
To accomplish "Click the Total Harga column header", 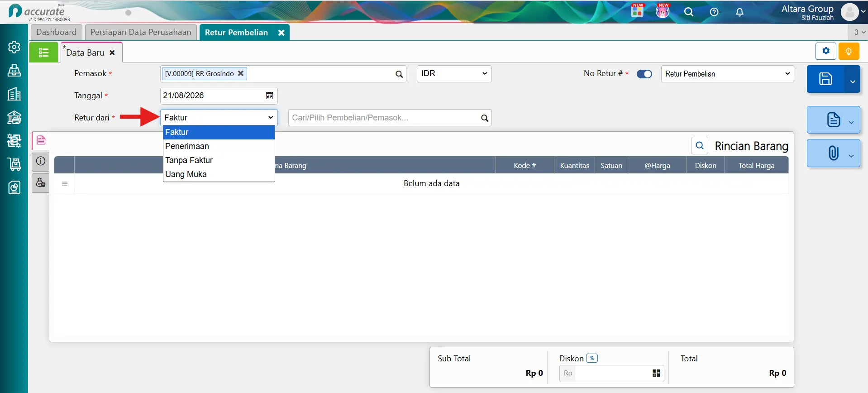I will (756, 165).
